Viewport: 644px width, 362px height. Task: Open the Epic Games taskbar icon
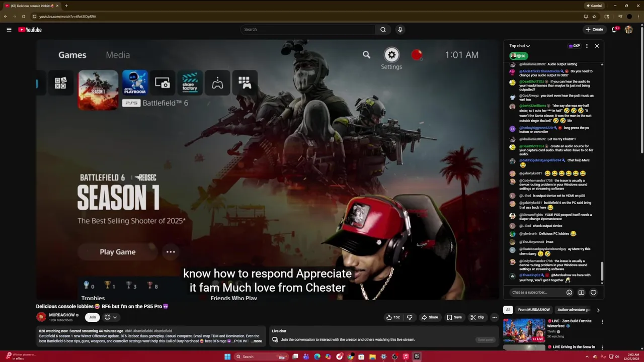(417, 356)
